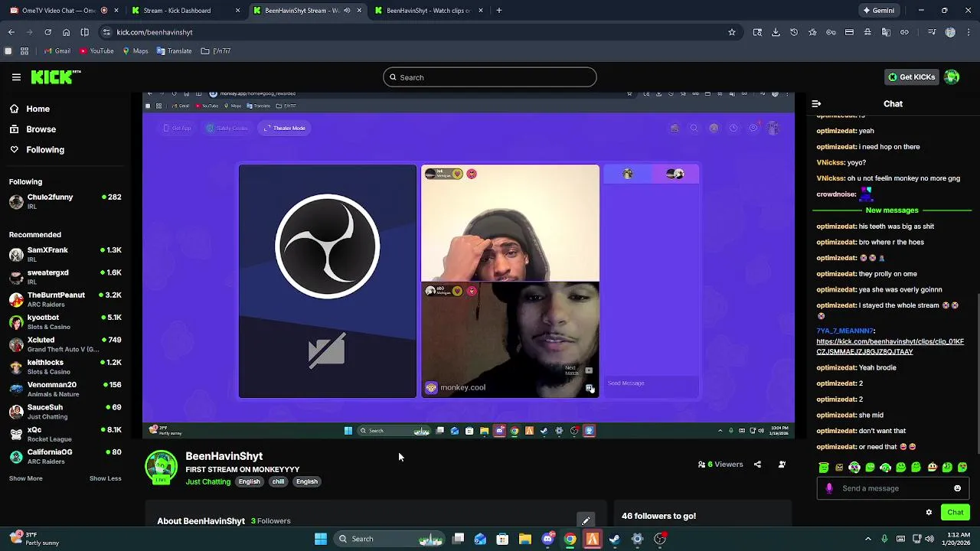The height and width of the screenshot is (551, 980).
Task: Click the Kick search field
Action: 489,77
